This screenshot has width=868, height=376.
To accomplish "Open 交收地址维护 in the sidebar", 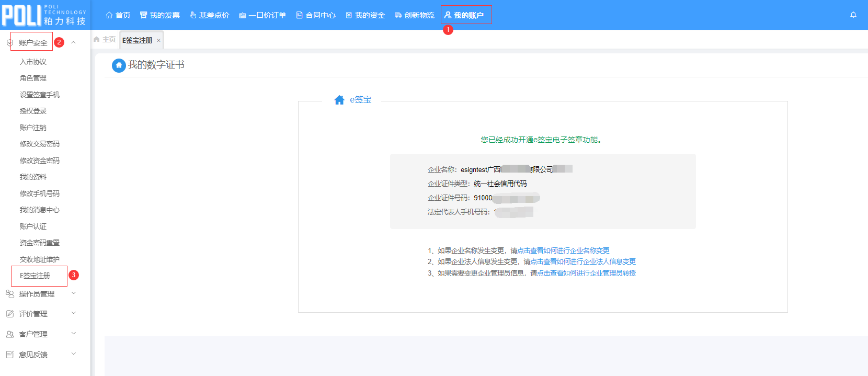I will pyautogui.click(x=40, y=259).
